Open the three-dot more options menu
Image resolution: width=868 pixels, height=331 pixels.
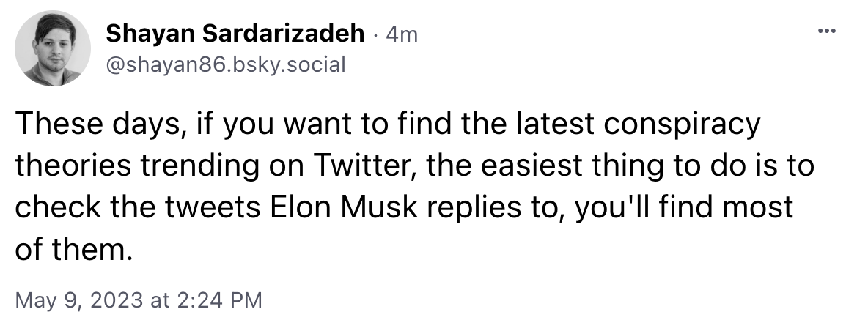click(x=826, y=31)
